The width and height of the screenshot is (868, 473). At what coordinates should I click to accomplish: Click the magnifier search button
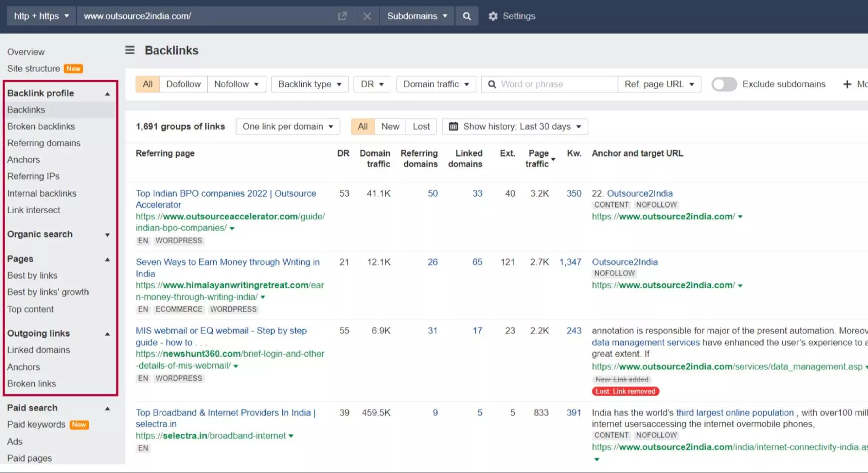[467, 16]
